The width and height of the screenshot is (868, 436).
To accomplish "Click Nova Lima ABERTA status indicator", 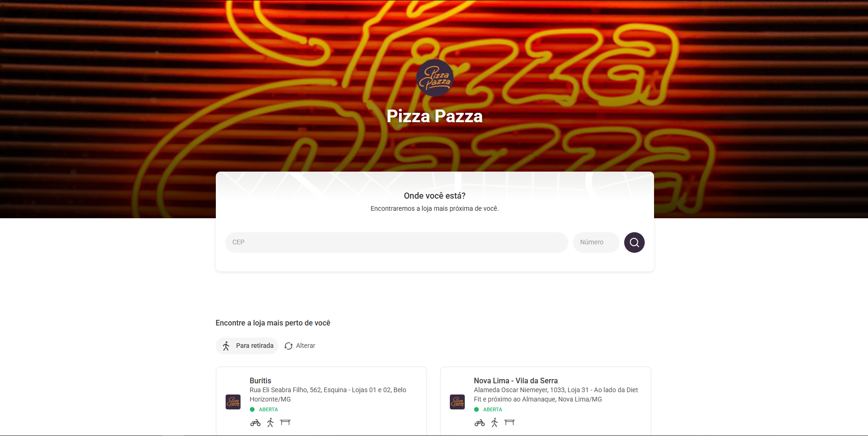I will [488, 409].
